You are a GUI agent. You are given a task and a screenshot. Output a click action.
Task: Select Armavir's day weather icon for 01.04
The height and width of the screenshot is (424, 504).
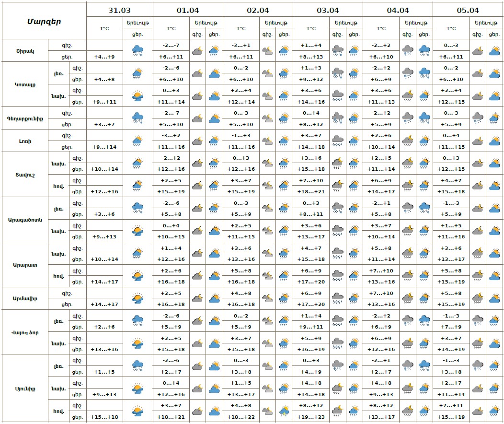coord(214,299)
